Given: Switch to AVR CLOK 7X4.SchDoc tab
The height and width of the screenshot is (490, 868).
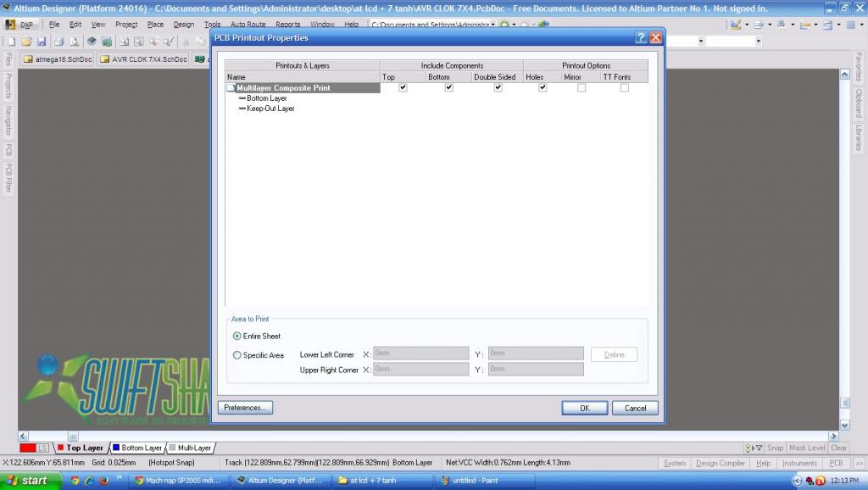Looking at the screenshot, I should click(143, 59).
